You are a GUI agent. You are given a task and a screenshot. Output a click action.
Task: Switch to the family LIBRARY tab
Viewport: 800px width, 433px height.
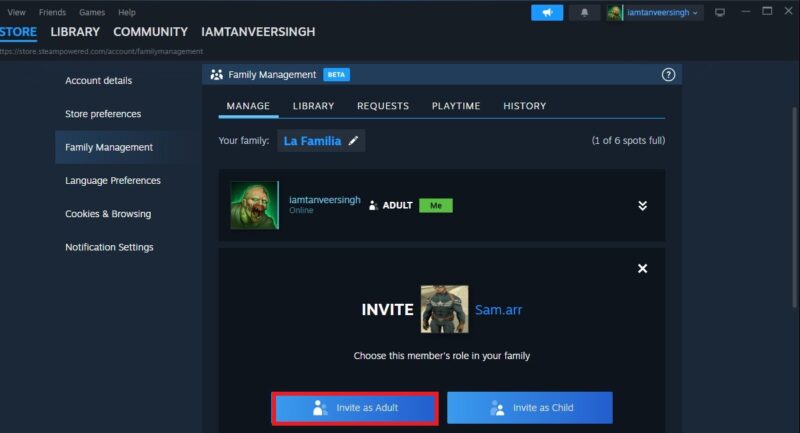point(313,106)
